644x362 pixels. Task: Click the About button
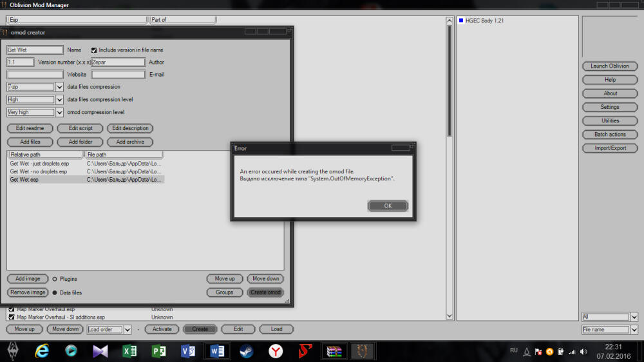pos(610,93)
